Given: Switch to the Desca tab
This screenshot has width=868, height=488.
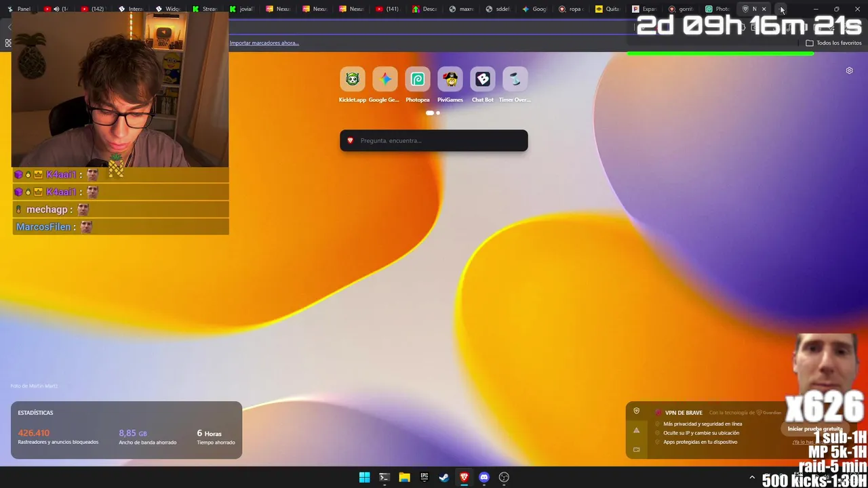Looking at the screenshot, I should click(424, 9).
